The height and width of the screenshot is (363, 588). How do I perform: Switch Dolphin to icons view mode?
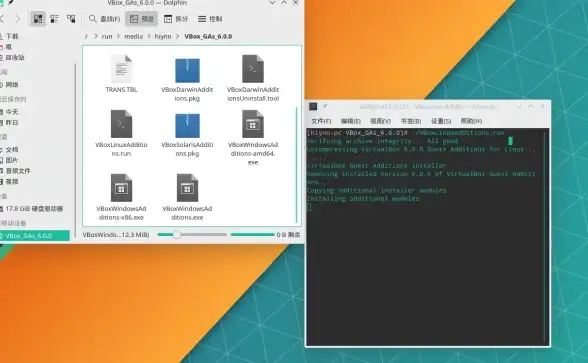tap(38, 19)
